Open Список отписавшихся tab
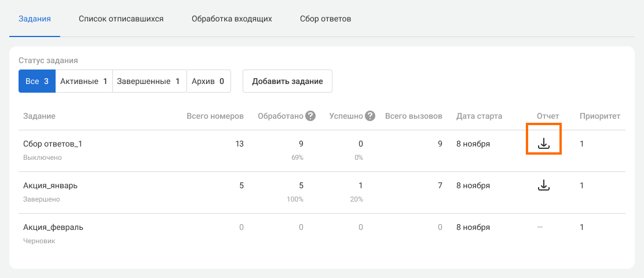The height and width of the screenshot is (278, 644). [x=121, y=19]
